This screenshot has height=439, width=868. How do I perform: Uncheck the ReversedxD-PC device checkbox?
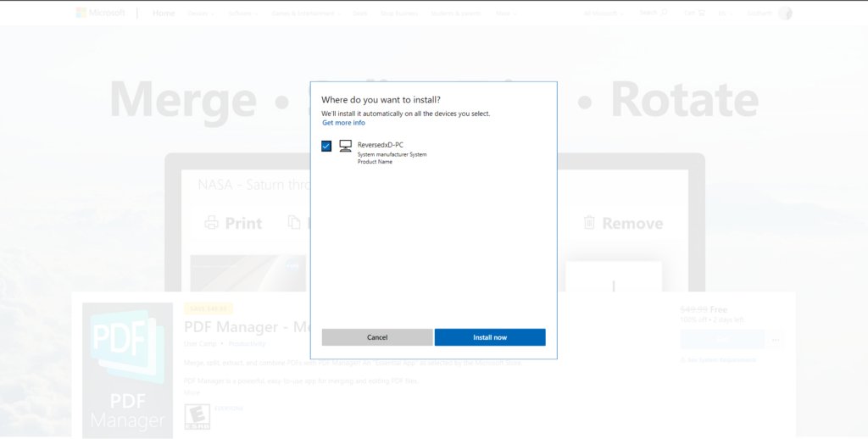click(x=326, y=146)
